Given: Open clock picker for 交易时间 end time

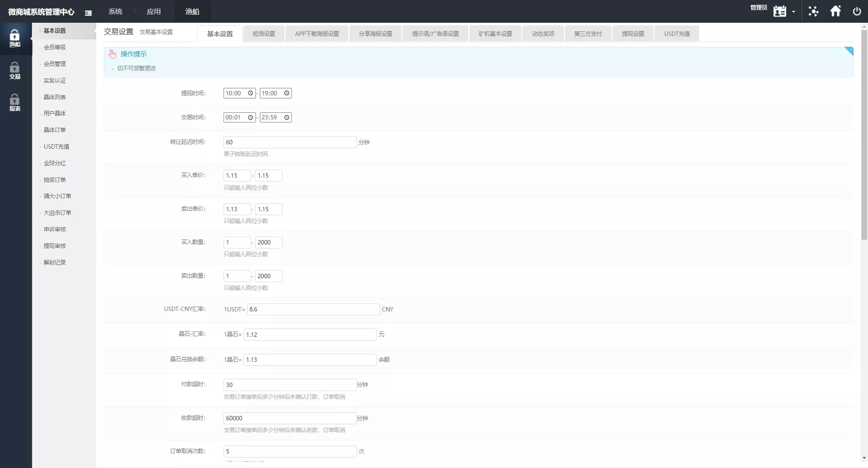Looking at the screenshot, I should pyautogui.click(x=287, y=118).
